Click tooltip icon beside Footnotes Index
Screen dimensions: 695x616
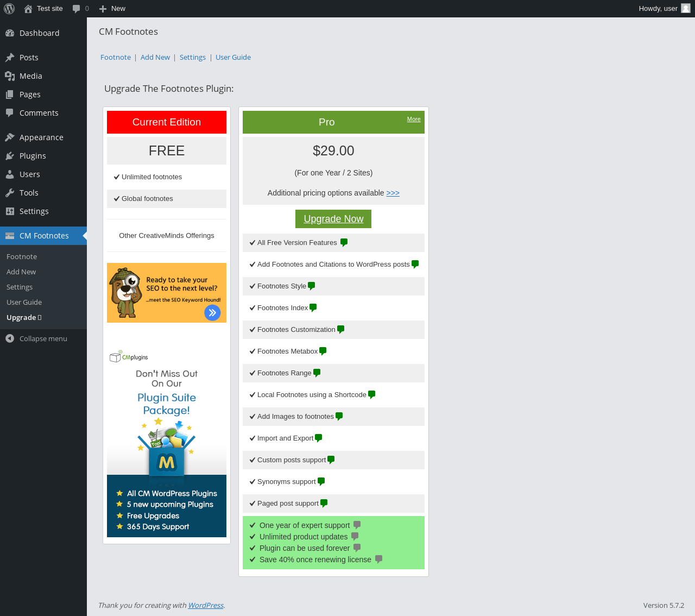click(313, 308)
